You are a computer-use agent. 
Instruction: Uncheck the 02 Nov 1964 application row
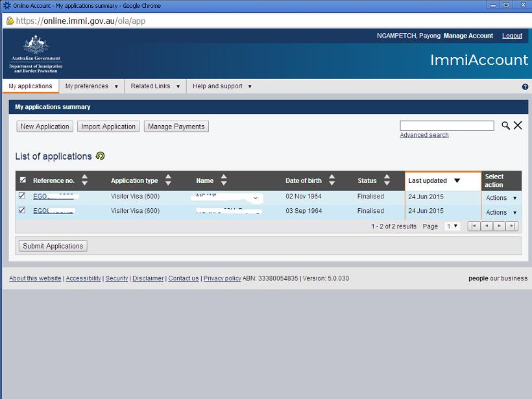click(x=22, y=195)
